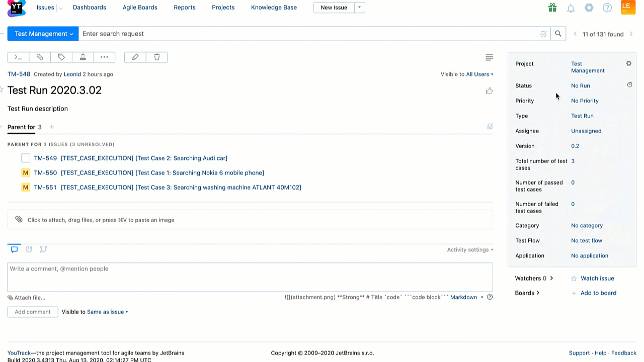Go to the next issue arrow
The image size is (644, 362).
(631, 34)
